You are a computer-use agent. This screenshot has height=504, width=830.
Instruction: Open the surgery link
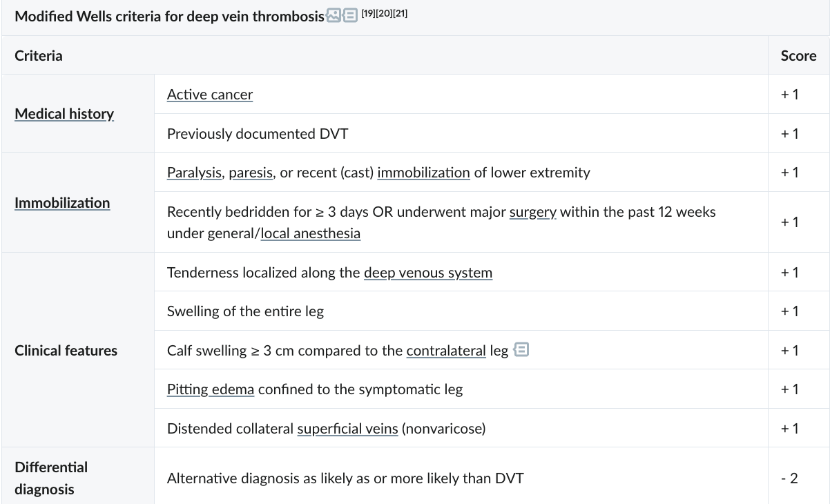pyautogui.click(x=533, y=212)
